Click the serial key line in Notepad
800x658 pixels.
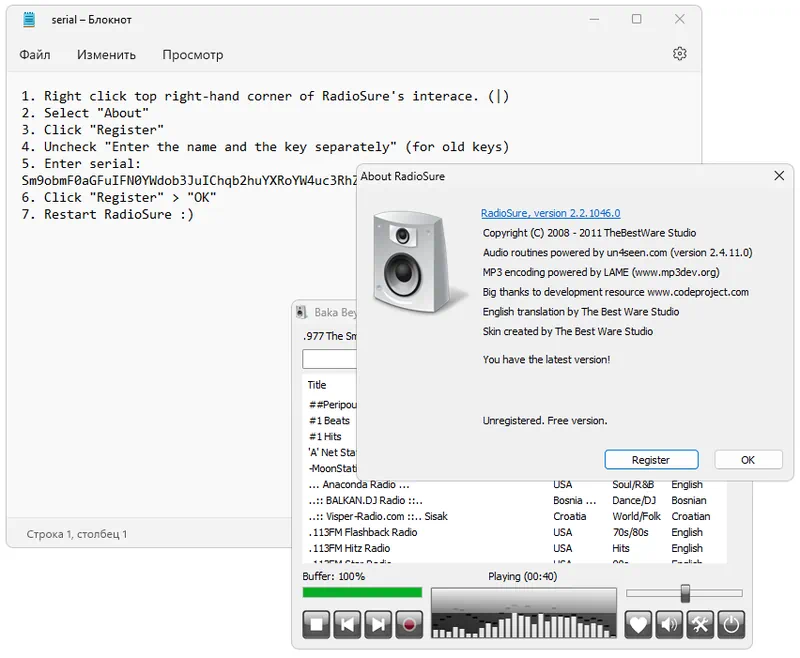[189, 181]
